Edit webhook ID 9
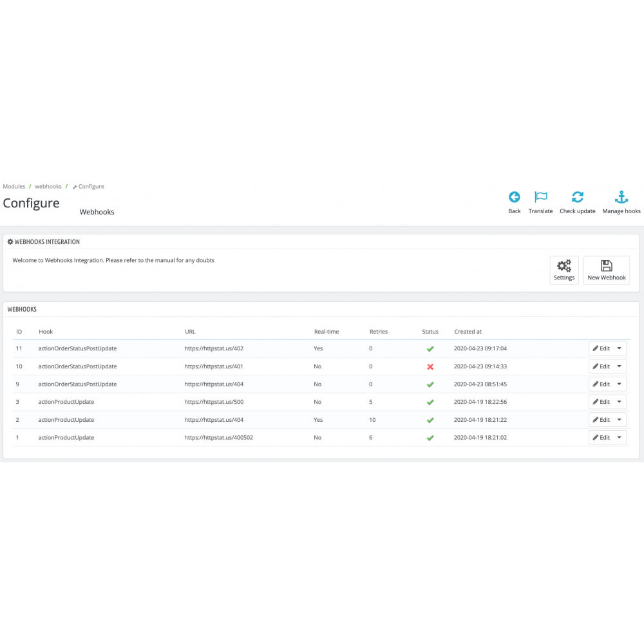The width and height of the screenshot is (644, 644). coord(601,384)
